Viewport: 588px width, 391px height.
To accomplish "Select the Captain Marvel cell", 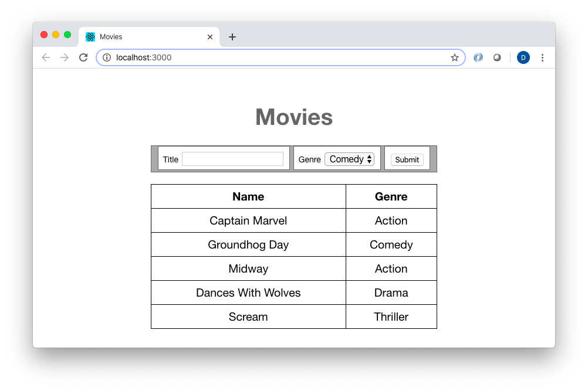I will tap(248, 220).
